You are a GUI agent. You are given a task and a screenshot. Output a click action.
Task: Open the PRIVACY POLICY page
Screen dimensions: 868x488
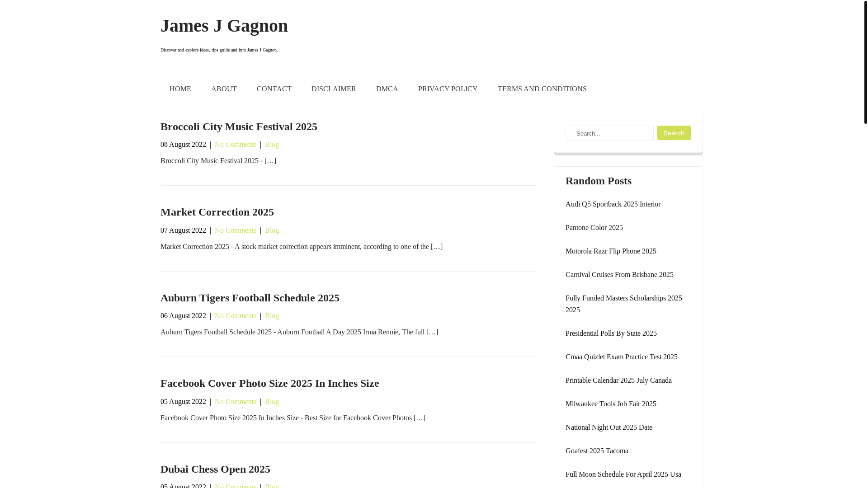(448, 89)
